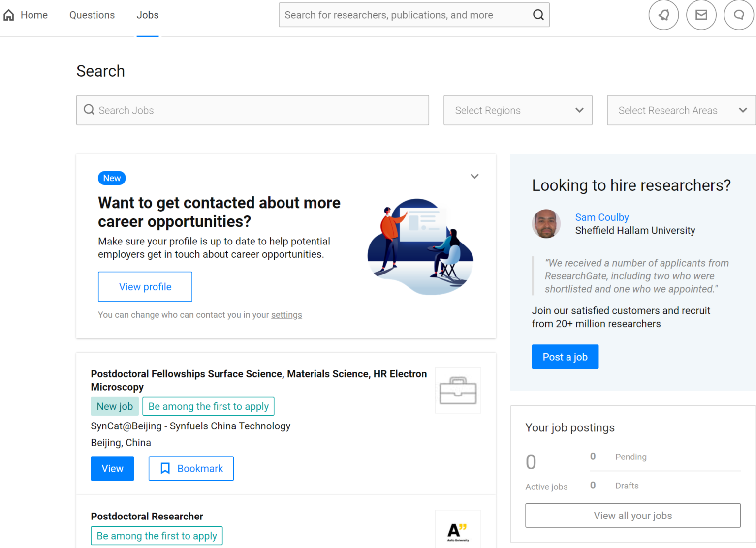Open the messages envelope icon
756x548 pixels.
(701, 15)
